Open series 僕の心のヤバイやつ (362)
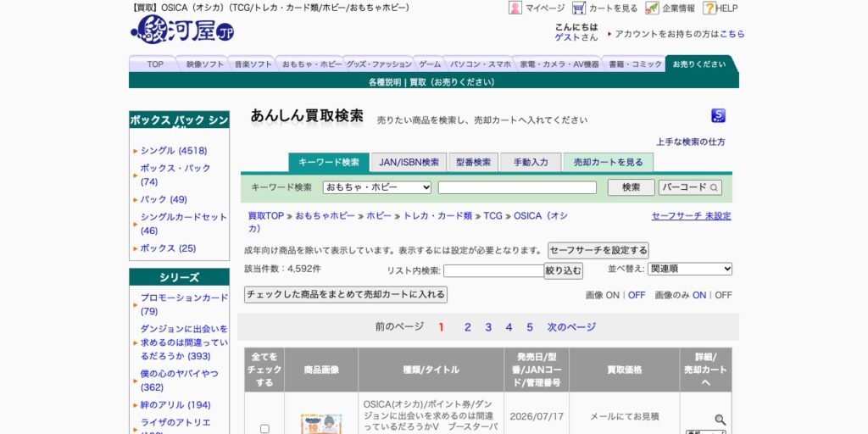 pyautogui.click(x=180, y=381)
